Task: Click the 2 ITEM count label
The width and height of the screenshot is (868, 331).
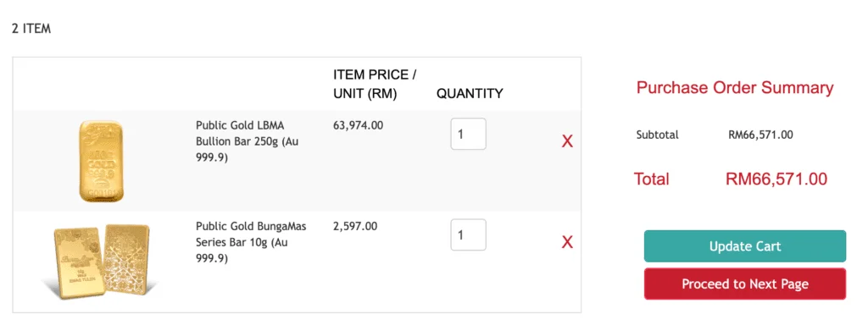Action: point(31,30)
